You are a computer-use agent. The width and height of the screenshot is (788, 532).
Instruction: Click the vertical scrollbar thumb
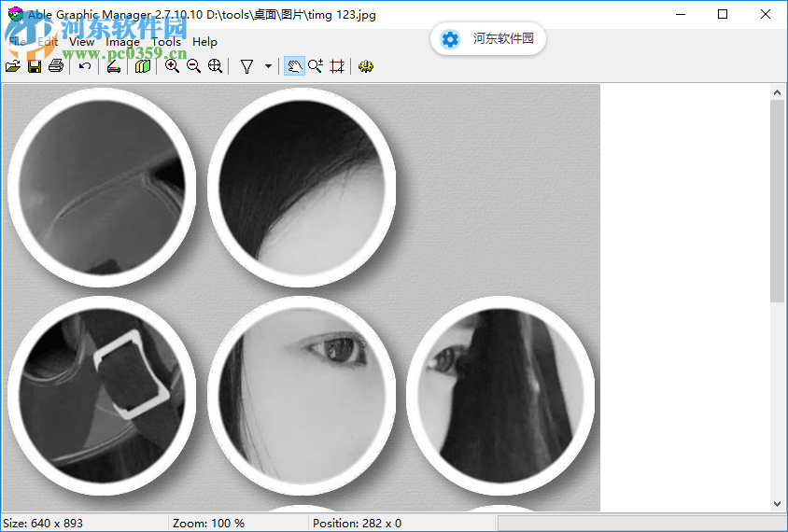(777, 201)
